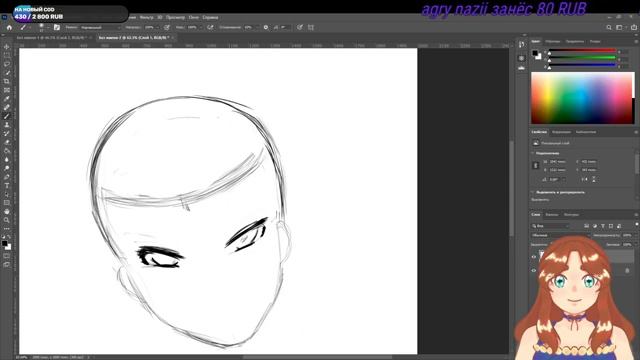640x360 pixels.
Task: Open the Просмотр menu
Action: (176, 18)
